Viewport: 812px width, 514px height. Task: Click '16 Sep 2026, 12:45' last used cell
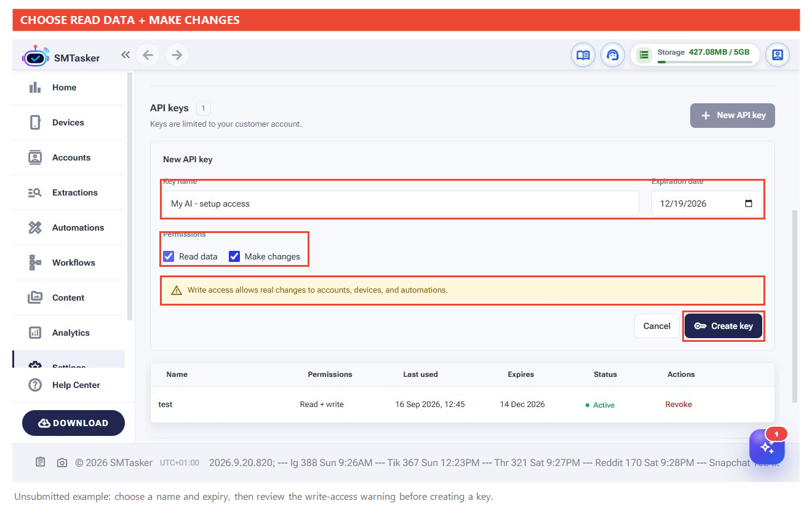pyautogui.click(x=430, y=404)
